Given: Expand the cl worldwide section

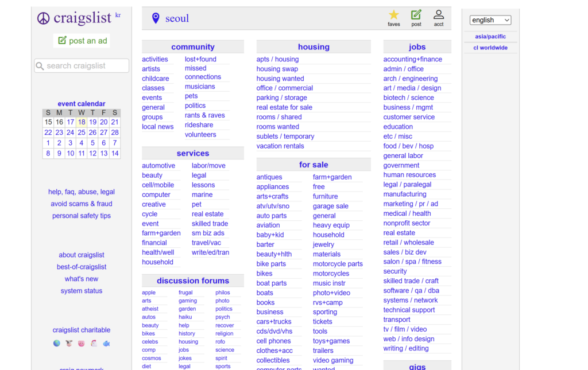Looking at the screenshot, I should click(x=490, y=48).
